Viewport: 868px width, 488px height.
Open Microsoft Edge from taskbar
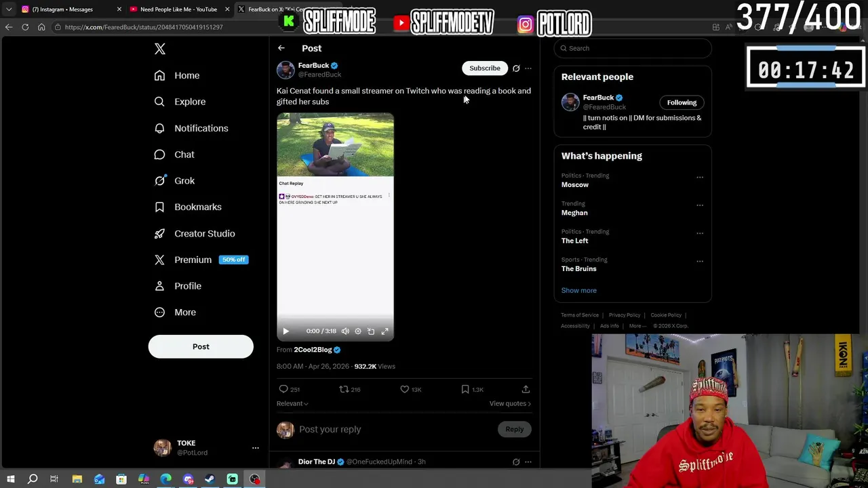[x=166, y=479]
